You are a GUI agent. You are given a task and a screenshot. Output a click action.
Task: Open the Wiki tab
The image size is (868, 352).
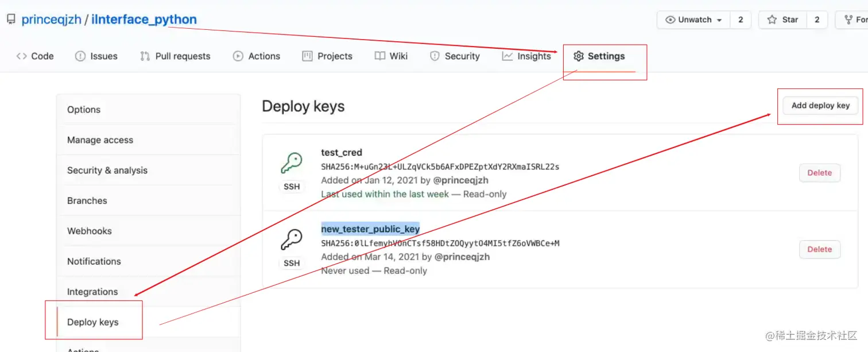point(391,56)
